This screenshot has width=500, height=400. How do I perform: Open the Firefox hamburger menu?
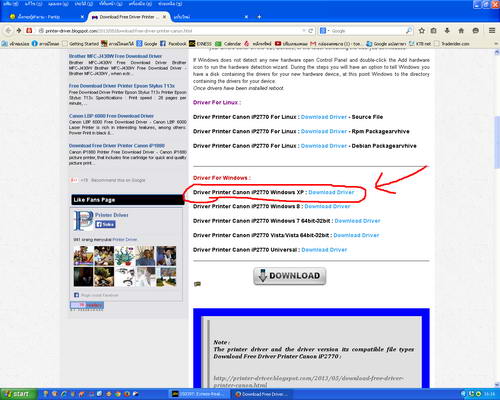(x=492, y=31)
